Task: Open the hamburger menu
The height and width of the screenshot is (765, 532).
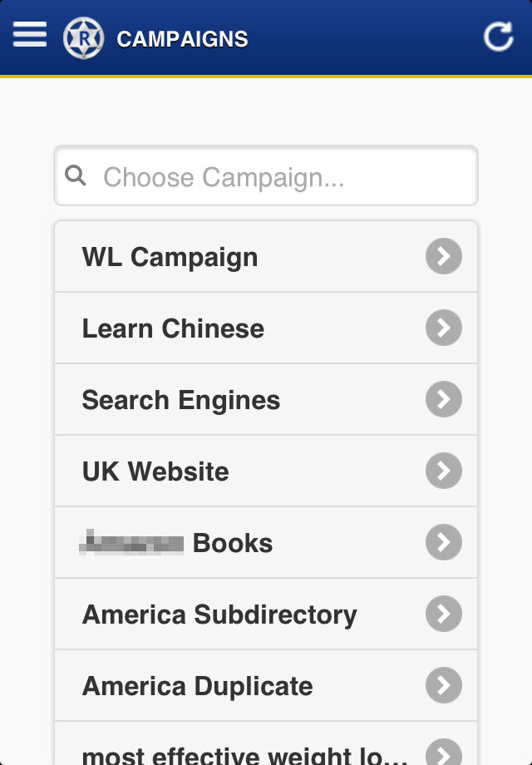Action: [x=30, y=35]
